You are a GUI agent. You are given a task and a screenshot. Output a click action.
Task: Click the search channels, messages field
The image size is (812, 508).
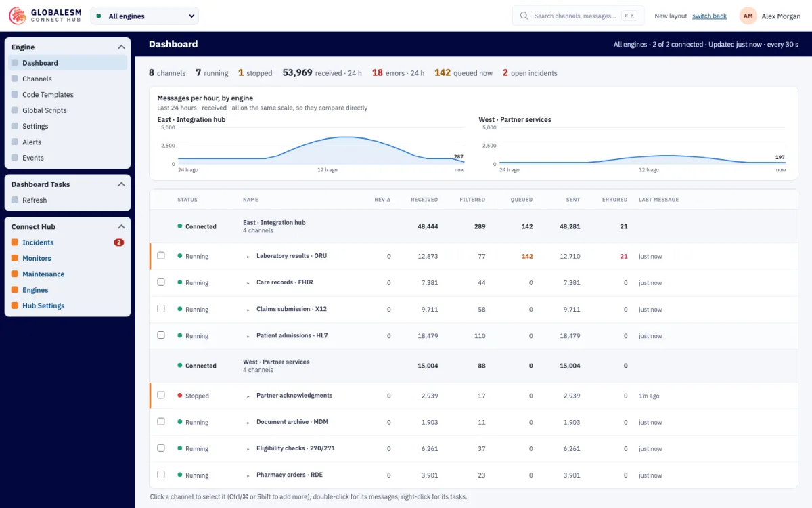point(578,16)
